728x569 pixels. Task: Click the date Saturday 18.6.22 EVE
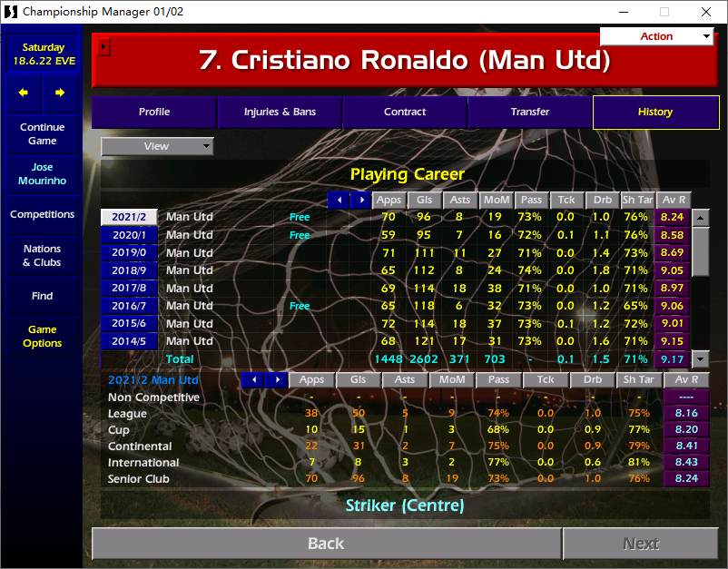tap(43, 54)
